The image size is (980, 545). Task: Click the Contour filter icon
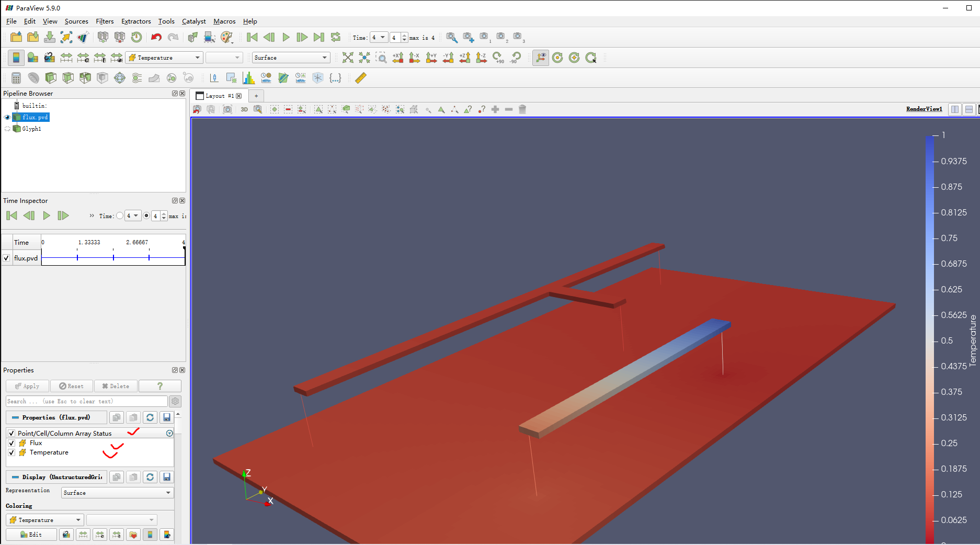[33, 78]
